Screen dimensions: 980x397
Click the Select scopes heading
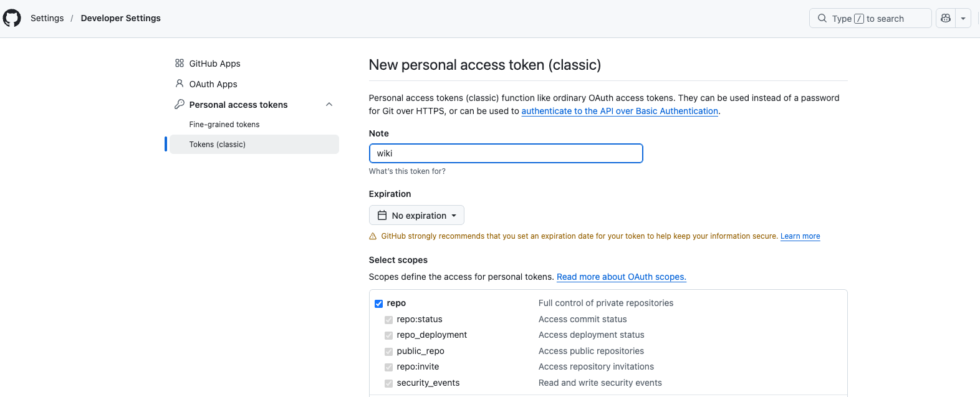pos(398,260)
